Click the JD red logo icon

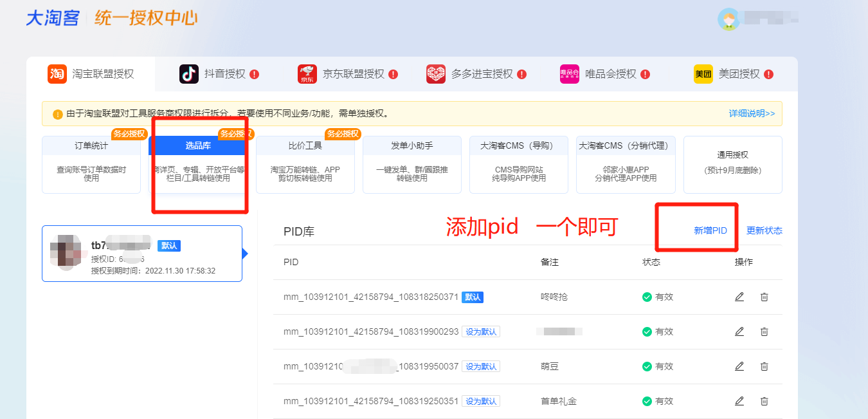pos(307,74)
